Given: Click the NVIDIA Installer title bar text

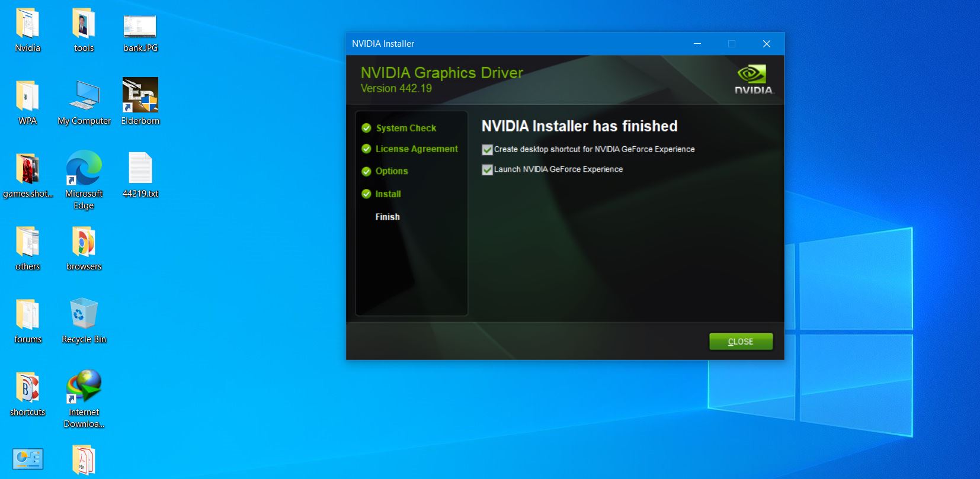Looking at the screenshot, I should pyautogui.click(x=383, y=44).
